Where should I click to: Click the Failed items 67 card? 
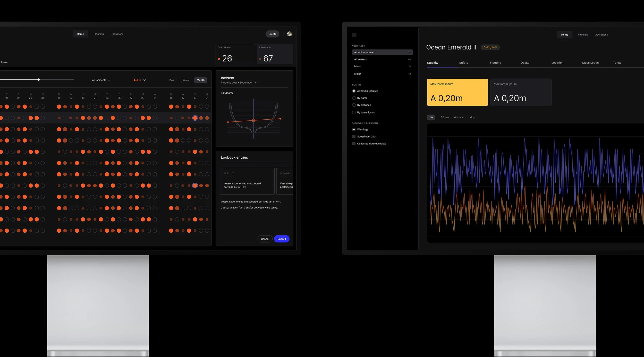click(x=275, y=54)
